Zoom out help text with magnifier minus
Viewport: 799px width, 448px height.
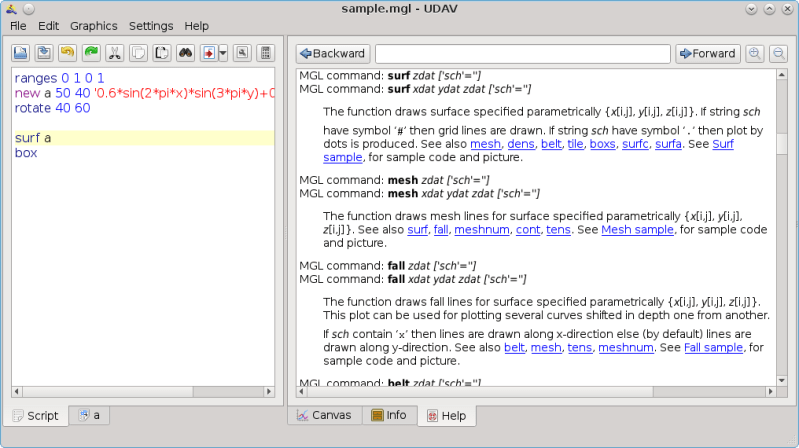[779, 54]
